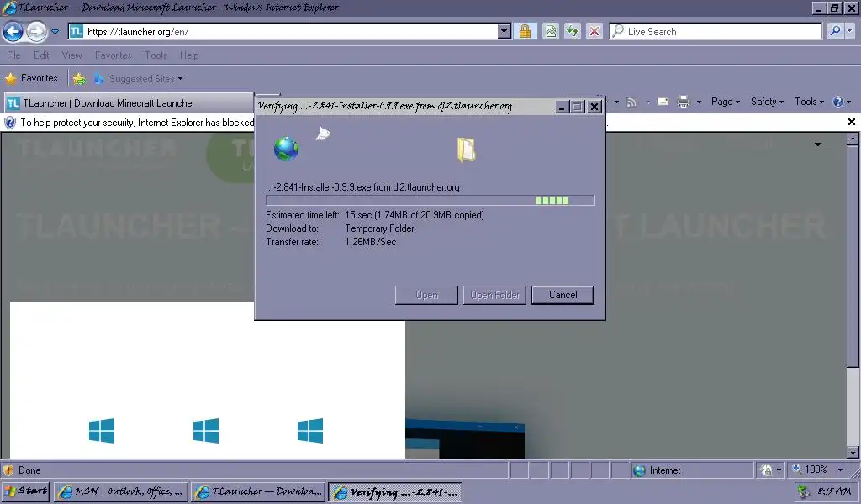Click the Favorites star button

pos(31,78)
